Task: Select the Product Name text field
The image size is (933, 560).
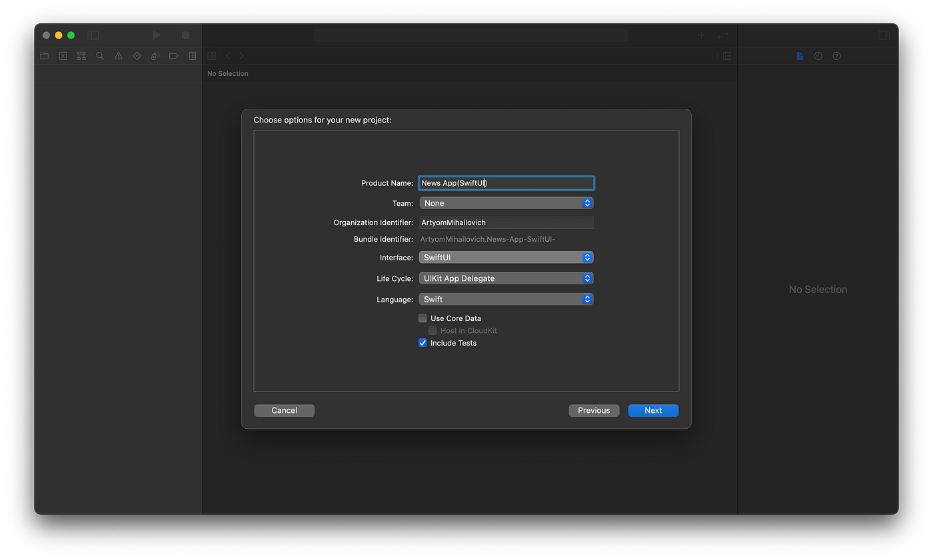Action: point(506,182)
